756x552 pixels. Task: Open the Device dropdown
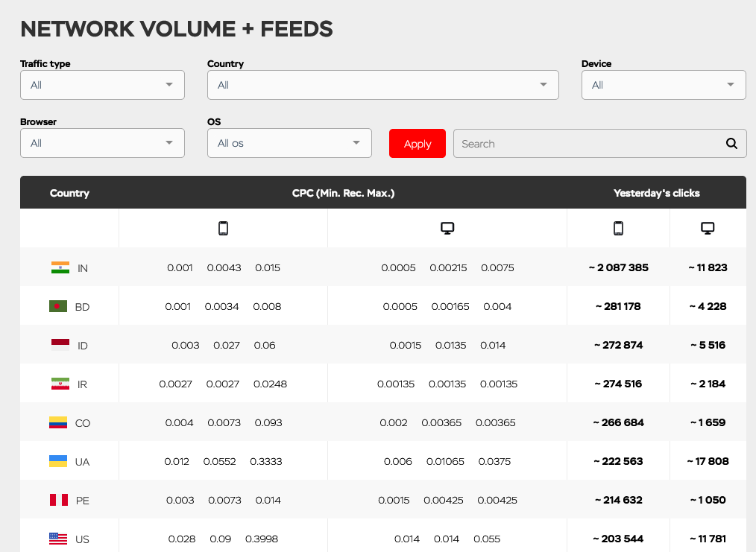point(664,85)
